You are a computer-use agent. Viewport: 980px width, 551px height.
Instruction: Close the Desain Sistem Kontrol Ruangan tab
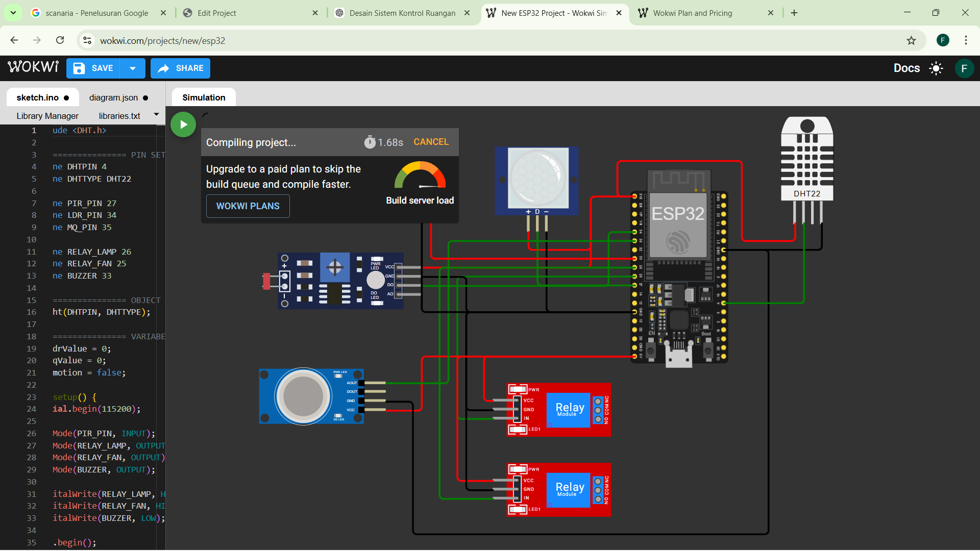(467, 13)
